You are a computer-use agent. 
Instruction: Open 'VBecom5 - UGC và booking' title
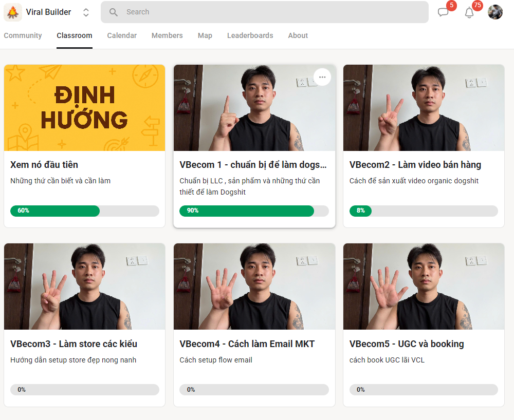[407, 344]
